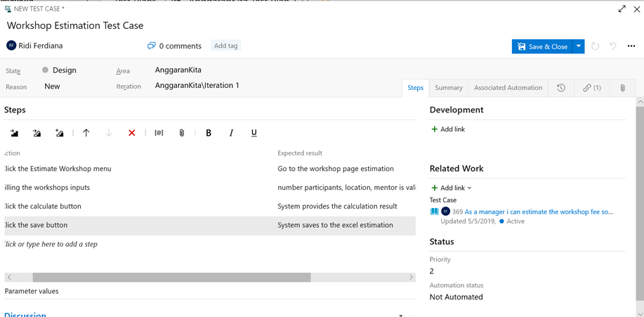
Task: Click the Save & Close button
Action: 542,46
